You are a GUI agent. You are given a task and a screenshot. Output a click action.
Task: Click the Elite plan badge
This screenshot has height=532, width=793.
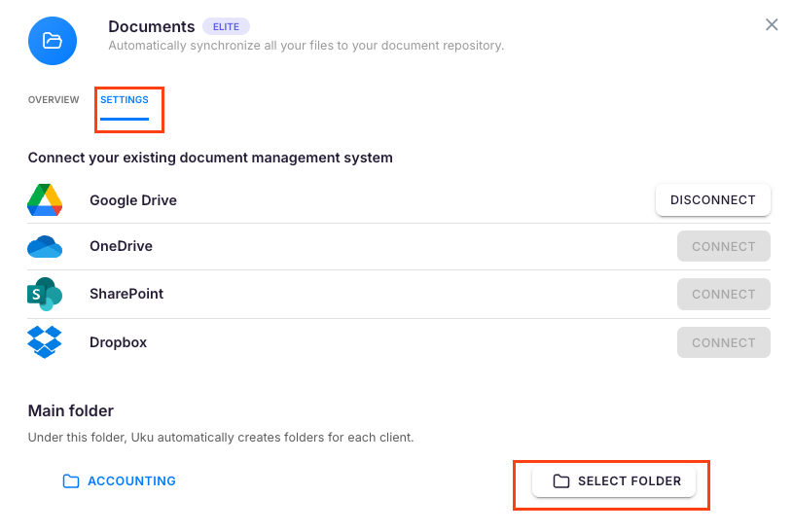point(226,27)
